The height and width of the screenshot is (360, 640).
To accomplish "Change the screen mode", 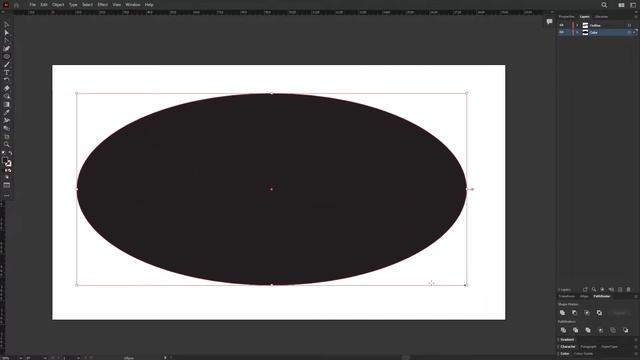I will coord(7,185).
